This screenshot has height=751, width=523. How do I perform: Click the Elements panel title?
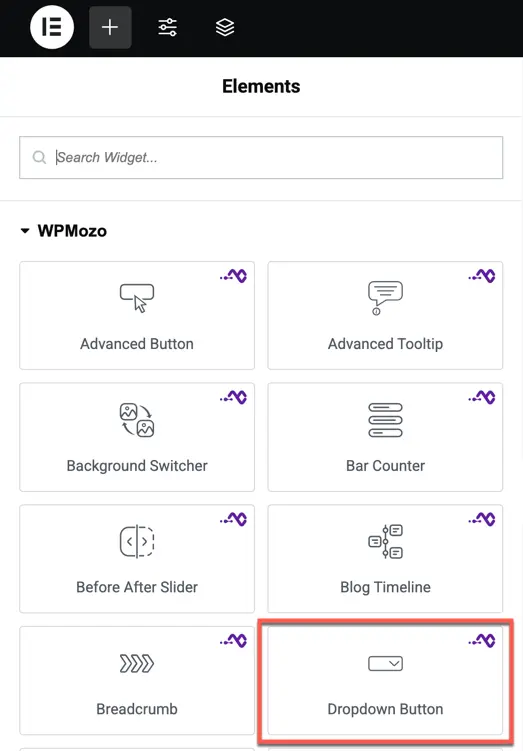pos(261,86)
